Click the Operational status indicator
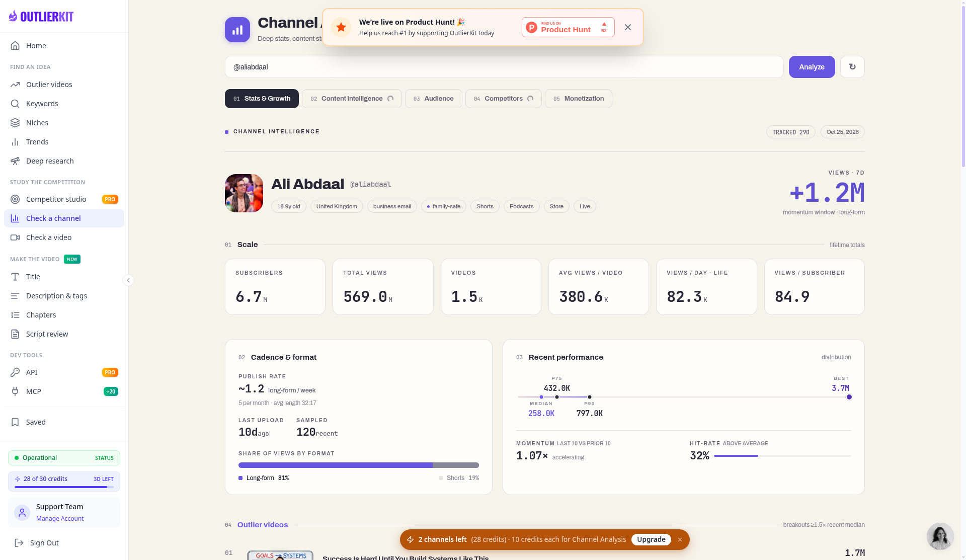 [x=64, y=458]
